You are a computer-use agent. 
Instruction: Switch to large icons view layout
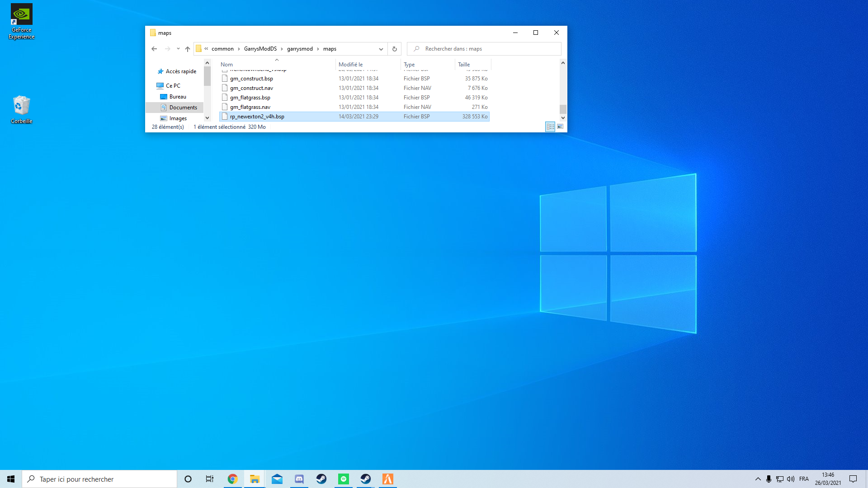tap(560, 127)
